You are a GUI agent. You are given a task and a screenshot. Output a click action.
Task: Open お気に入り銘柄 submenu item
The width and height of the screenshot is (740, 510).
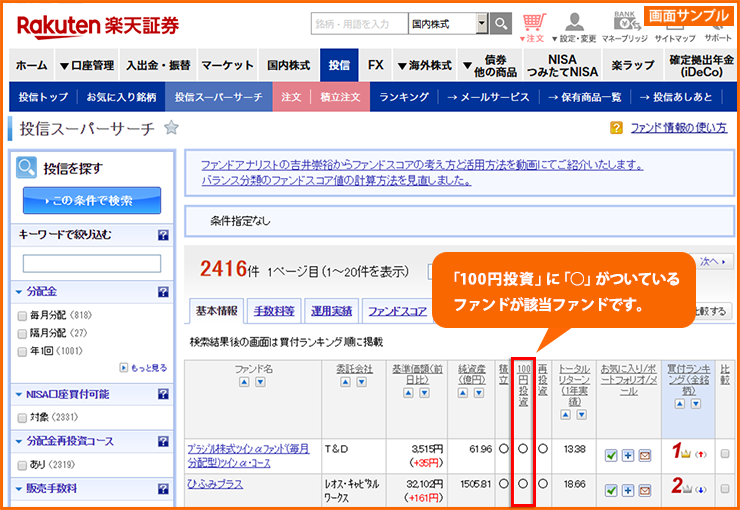[121, 97]
